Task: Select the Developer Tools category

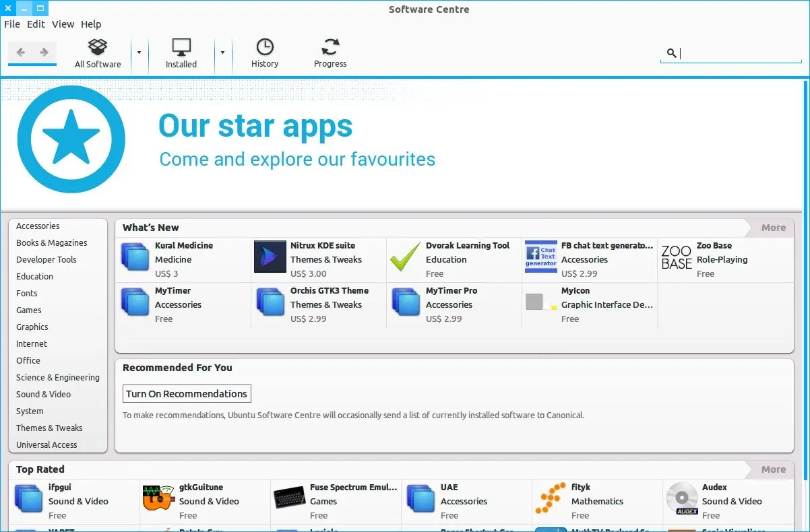Action: click(x=46, y=260)
